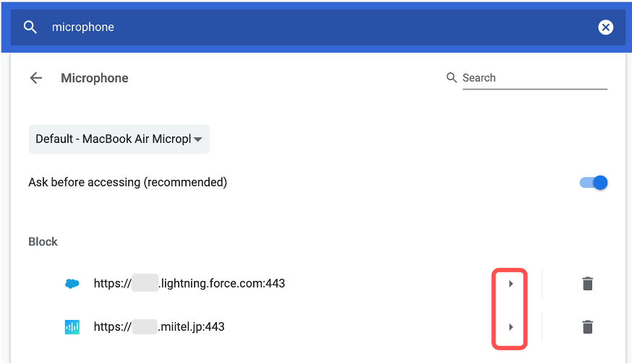Image resolution: width=632 pixels, height=364 pixels.
Task: Open the Default MacBook Air Microphone dropdown
Action: [114, 139]
